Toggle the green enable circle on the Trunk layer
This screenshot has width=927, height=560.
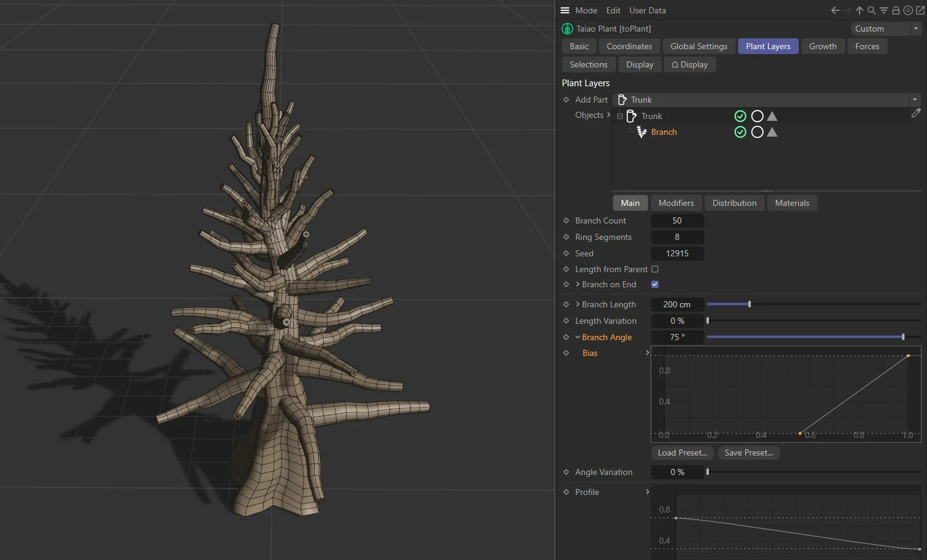coord(740,115)
